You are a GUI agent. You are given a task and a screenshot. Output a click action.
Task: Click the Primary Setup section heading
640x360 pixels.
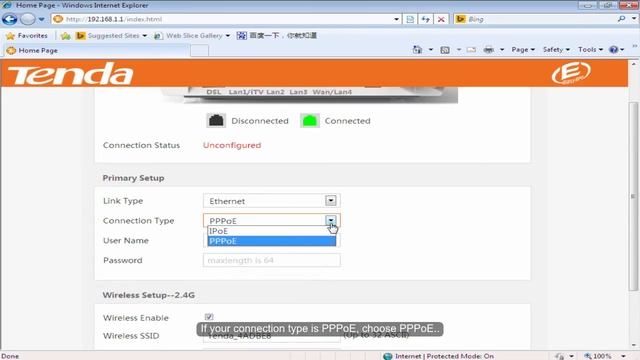click(x=133, y=178)
